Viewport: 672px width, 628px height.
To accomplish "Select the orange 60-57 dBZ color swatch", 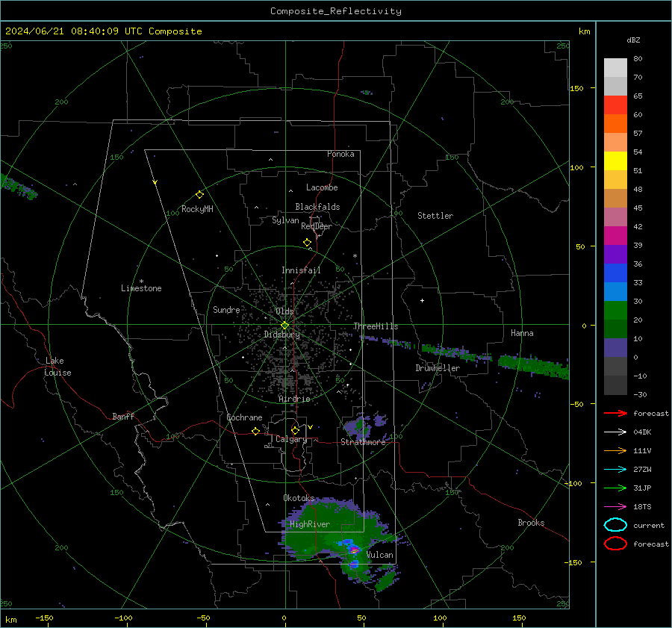I will point(615,124).
